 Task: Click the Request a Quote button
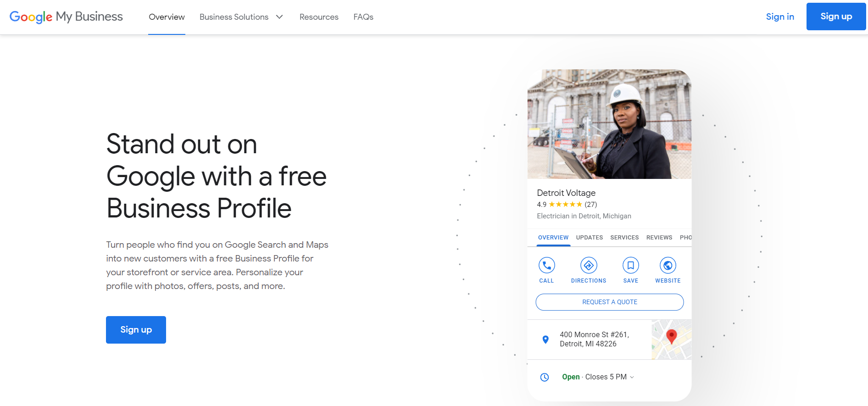(610, 302)
